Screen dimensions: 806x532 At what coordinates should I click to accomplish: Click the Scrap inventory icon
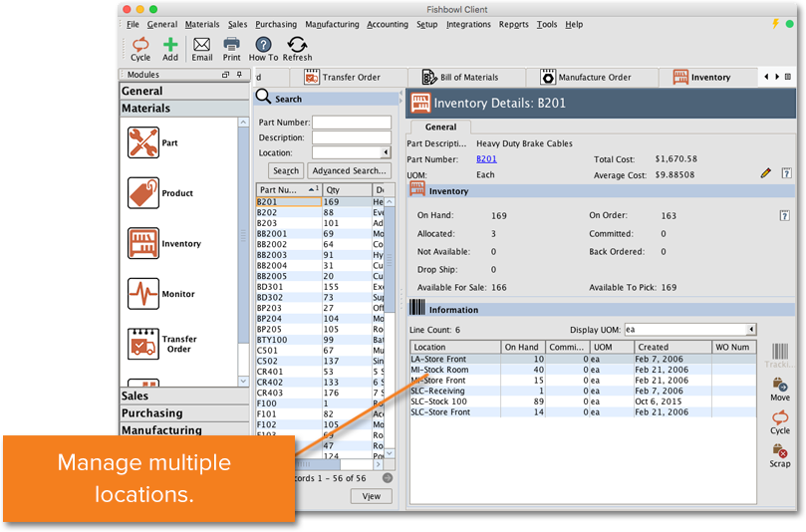780,456
